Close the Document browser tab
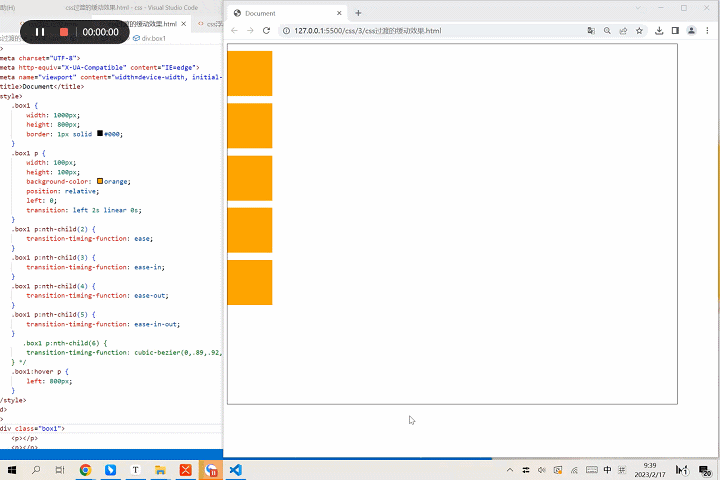Viewport: 720px width, 480px height. tap(339, 13)
